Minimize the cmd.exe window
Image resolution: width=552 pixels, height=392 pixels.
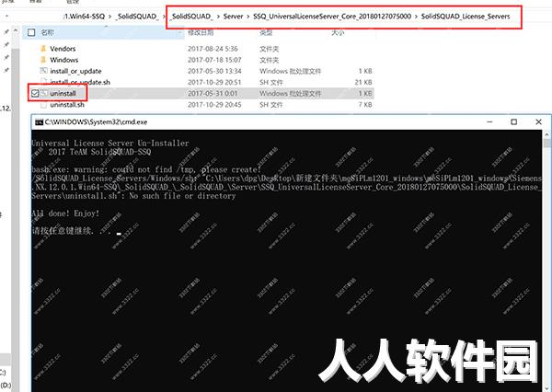coord(489,121)
